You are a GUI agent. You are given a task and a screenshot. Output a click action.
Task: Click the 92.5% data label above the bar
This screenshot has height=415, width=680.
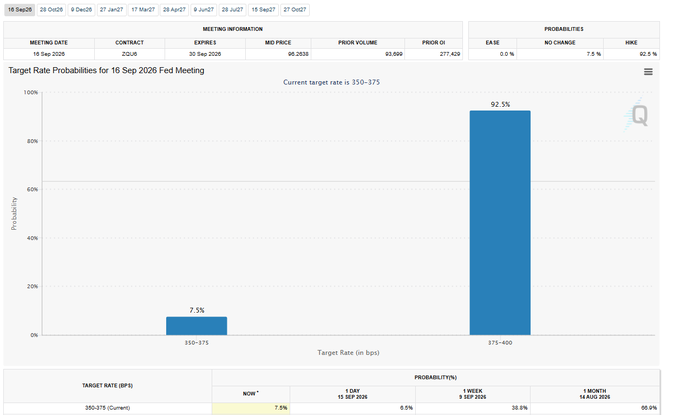click(x=500, y=104)
